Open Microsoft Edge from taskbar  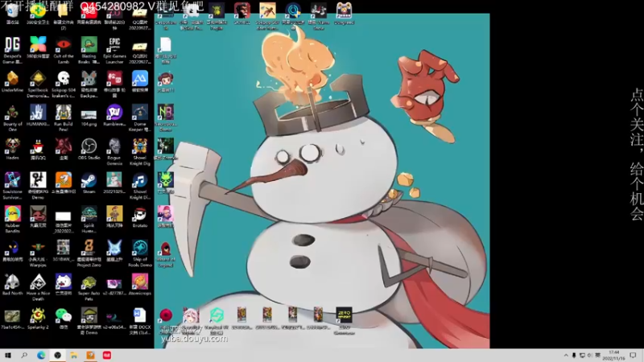click(x=41, y=355)
